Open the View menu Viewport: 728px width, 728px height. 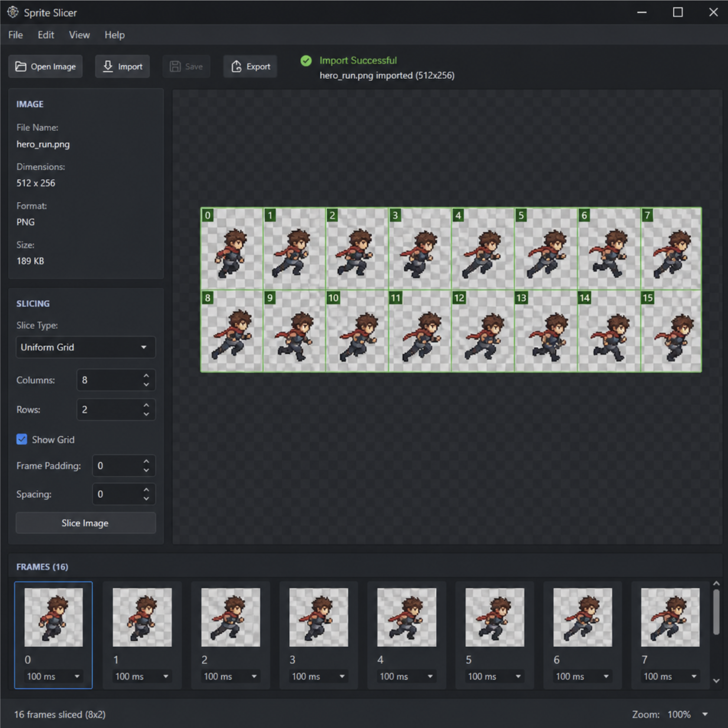(79, 35)
